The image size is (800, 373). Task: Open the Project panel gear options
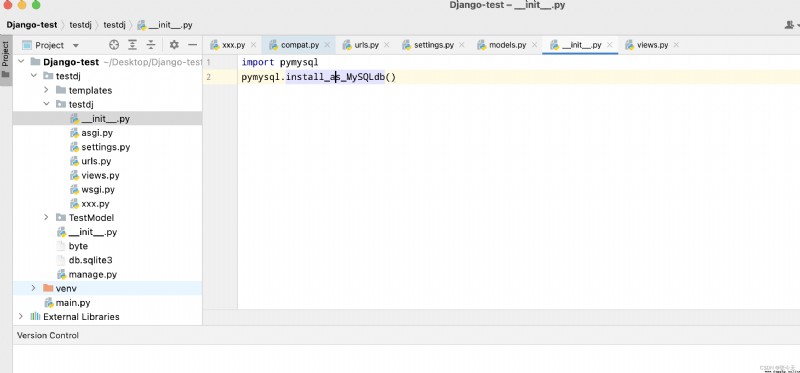coord(174,45)
